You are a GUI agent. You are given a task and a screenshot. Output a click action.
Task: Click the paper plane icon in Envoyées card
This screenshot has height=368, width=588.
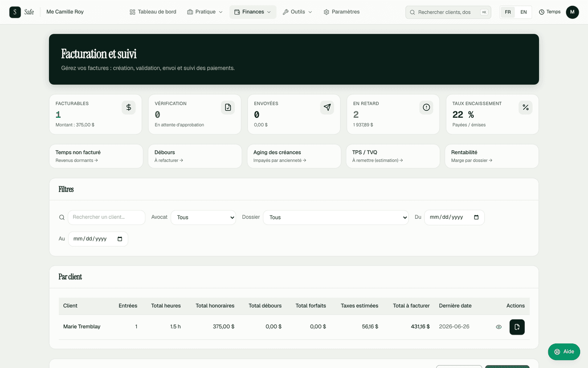click(x=327, y=107)
